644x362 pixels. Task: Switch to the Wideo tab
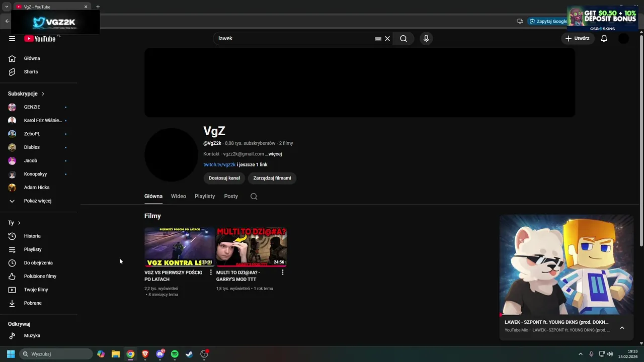179,197
